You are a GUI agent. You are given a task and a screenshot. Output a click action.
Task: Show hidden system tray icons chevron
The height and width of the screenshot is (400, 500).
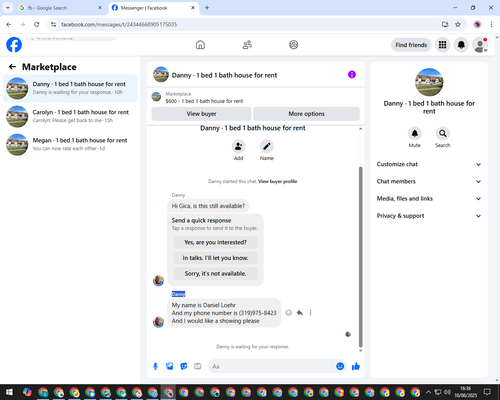(x=428, y=392)
